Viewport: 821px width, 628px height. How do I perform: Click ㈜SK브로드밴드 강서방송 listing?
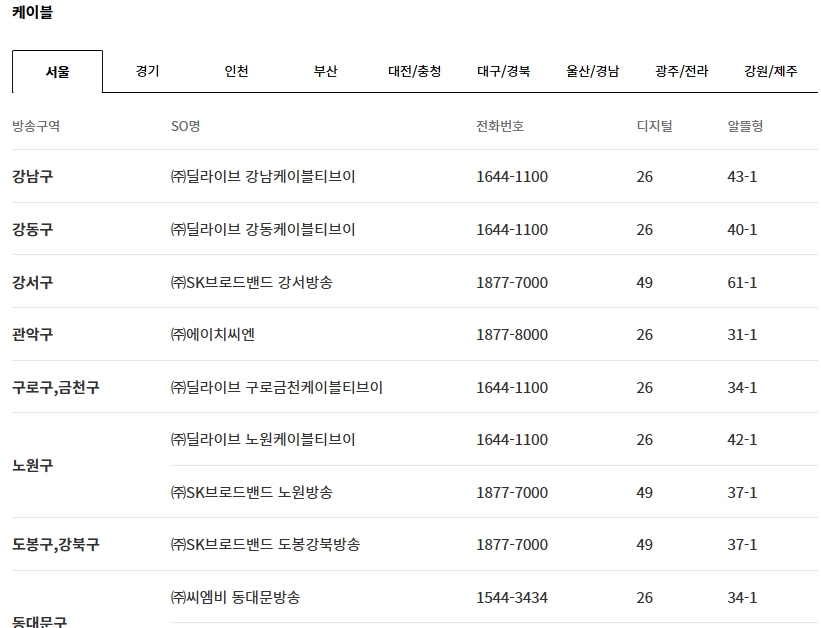253,281
